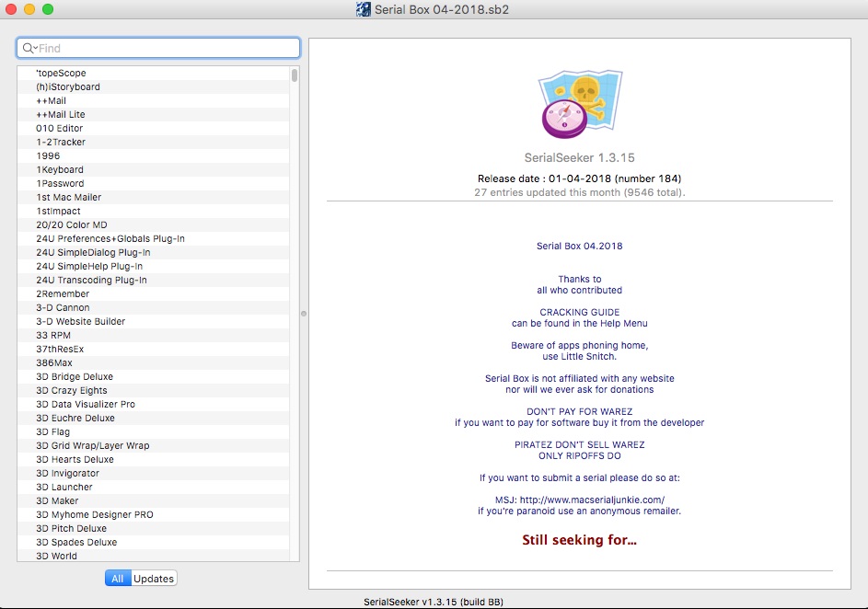
Task: Select 3D Myhome Designer PRO entry
Action: [154, 515]
